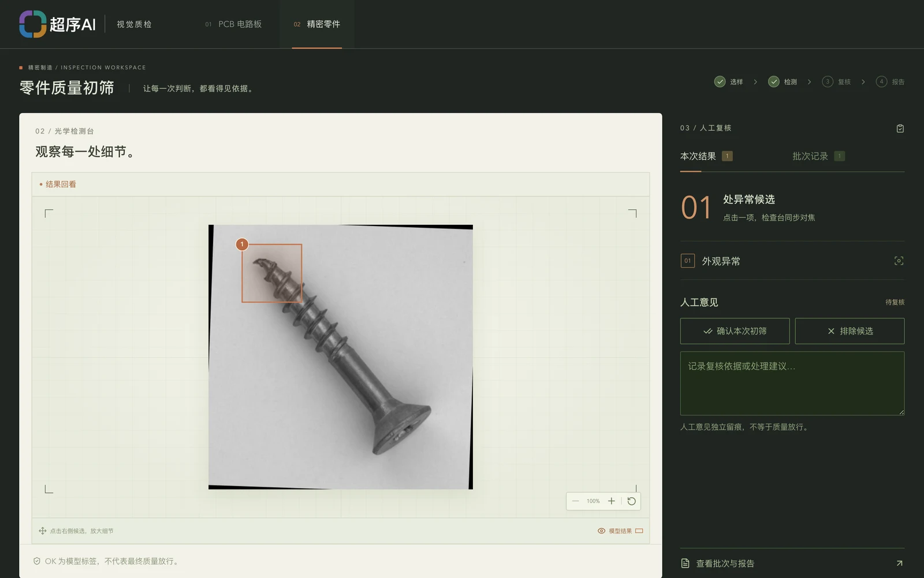This screenshot has height=578, width=924.
Task: Select the 精密零件 tab
Action: pyautogui.click(x=317, y=24)
